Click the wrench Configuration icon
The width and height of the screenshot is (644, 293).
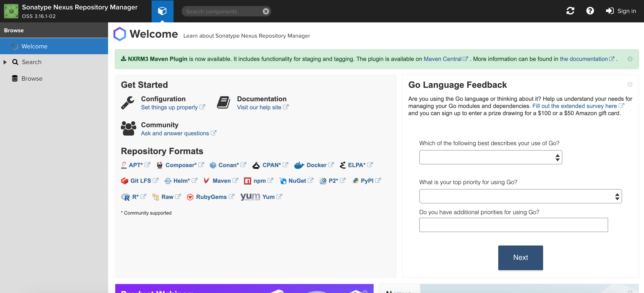[x=128, y=103]
